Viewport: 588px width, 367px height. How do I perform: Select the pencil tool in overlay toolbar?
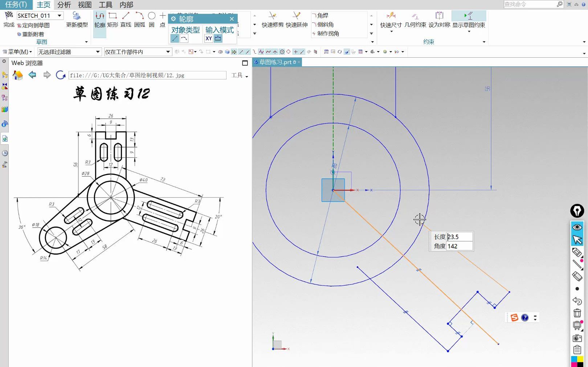(x=577, y=252)
